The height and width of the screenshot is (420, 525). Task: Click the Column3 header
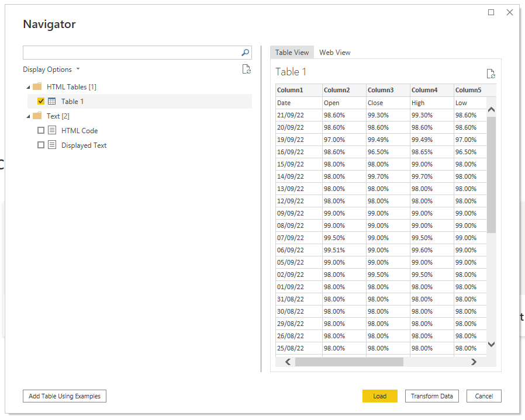388,90
